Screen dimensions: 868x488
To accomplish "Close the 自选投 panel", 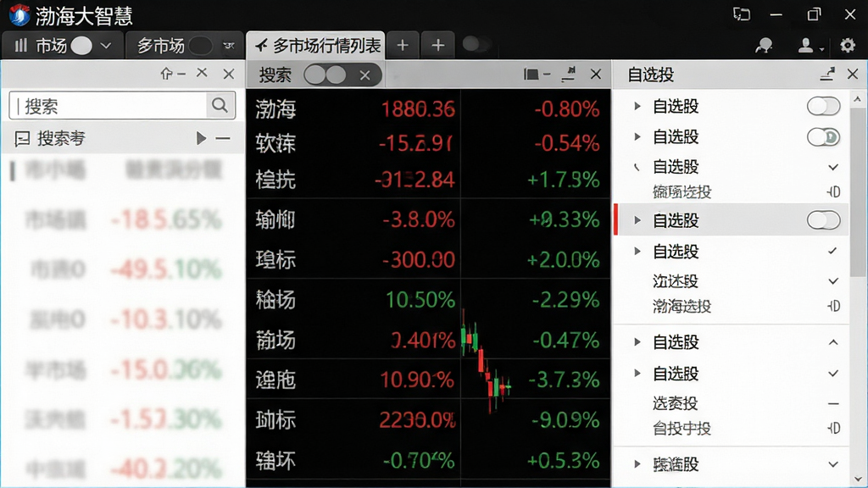I will tap(853, 74).
